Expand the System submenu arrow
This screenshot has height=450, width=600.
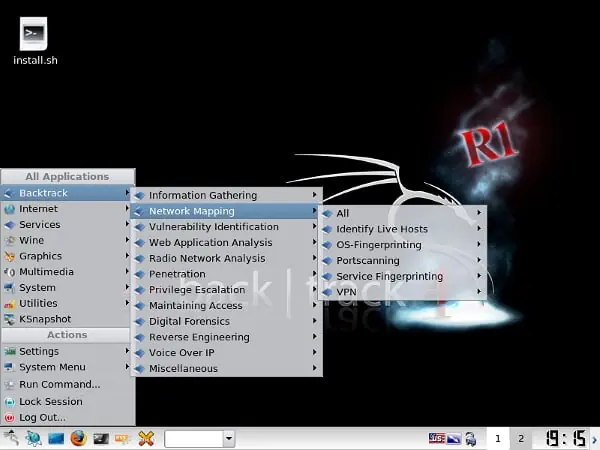point(127,287)
